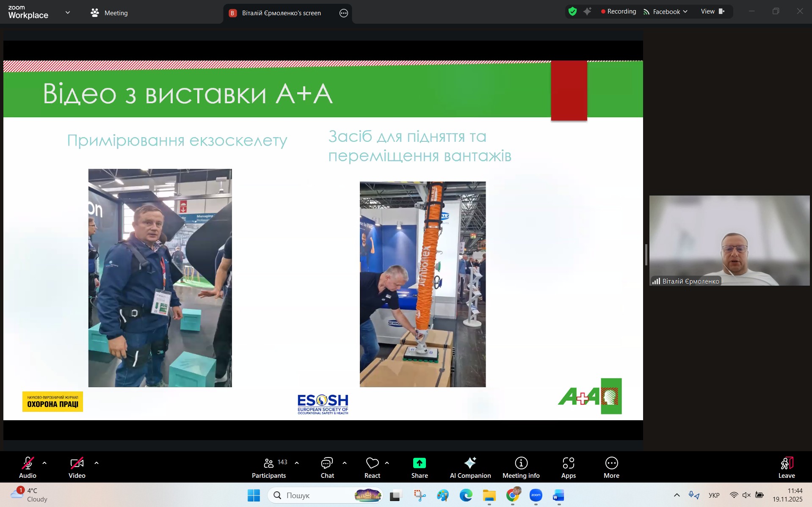The image size is (812, 507).
Task: Toggle system volume mute in tray
Action: point(746,495)
